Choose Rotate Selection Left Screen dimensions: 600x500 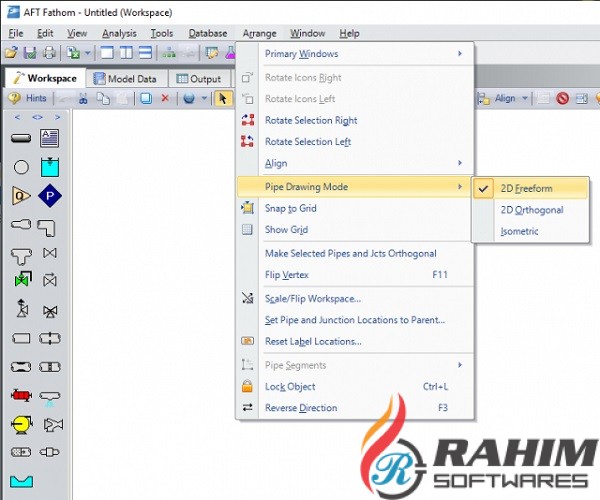[355, 142]
